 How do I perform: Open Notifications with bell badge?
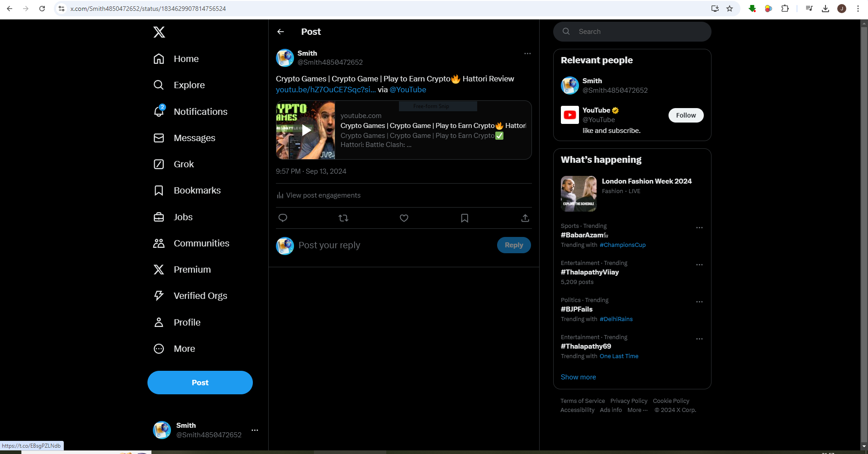(190, 111)
